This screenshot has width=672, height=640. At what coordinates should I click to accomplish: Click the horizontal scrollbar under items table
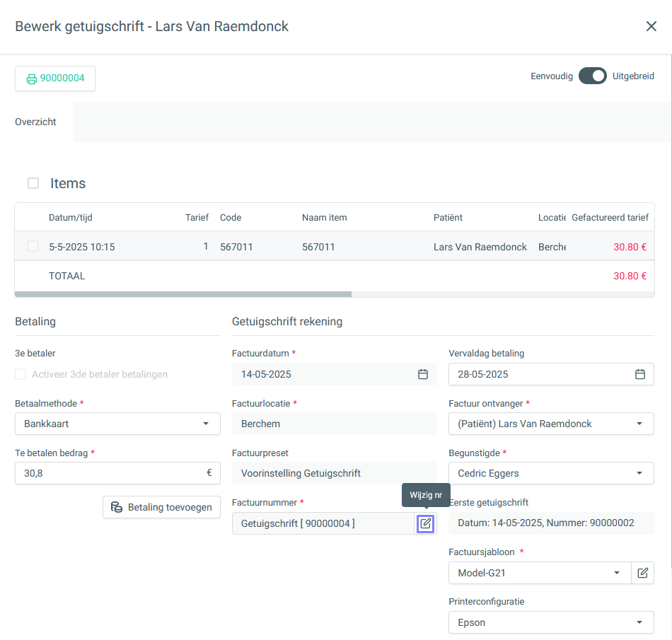[x=183, y=293]
